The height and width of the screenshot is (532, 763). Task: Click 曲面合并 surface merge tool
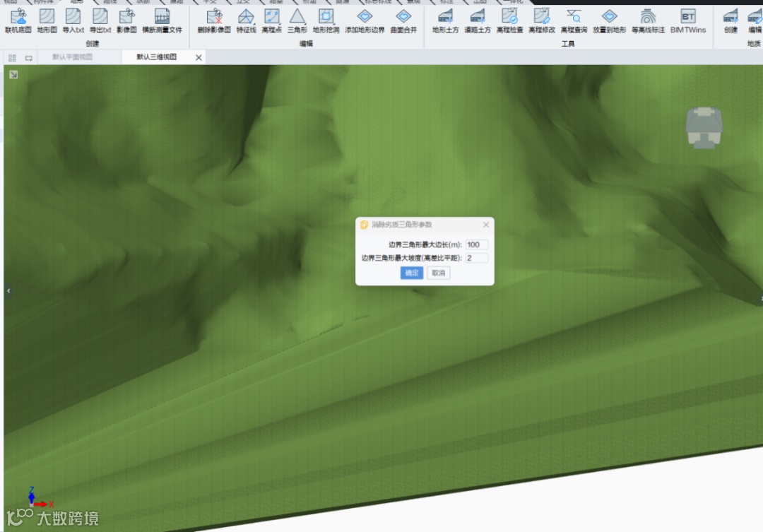coord(403,21)
